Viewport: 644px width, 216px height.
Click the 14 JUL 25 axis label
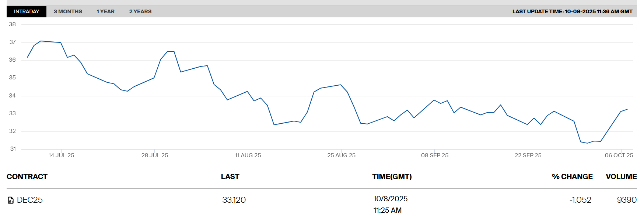[x=61, y=155]
